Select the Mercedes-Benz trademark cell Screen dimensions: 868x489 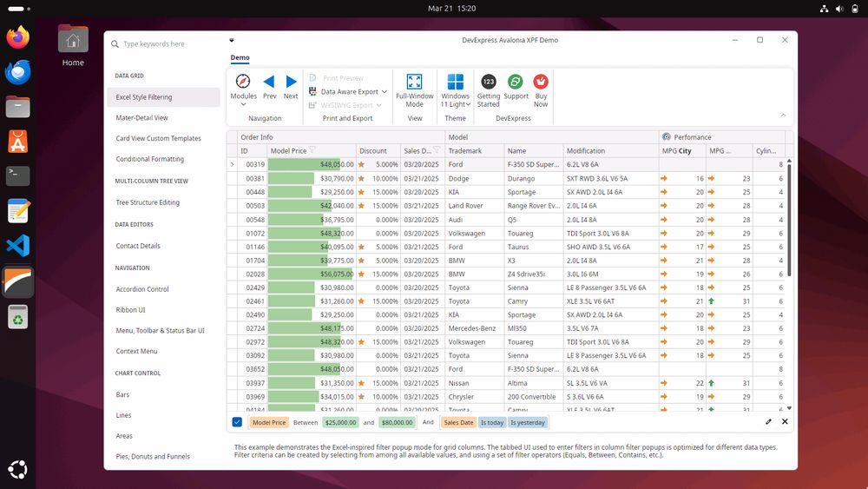[x=475, y=328]
